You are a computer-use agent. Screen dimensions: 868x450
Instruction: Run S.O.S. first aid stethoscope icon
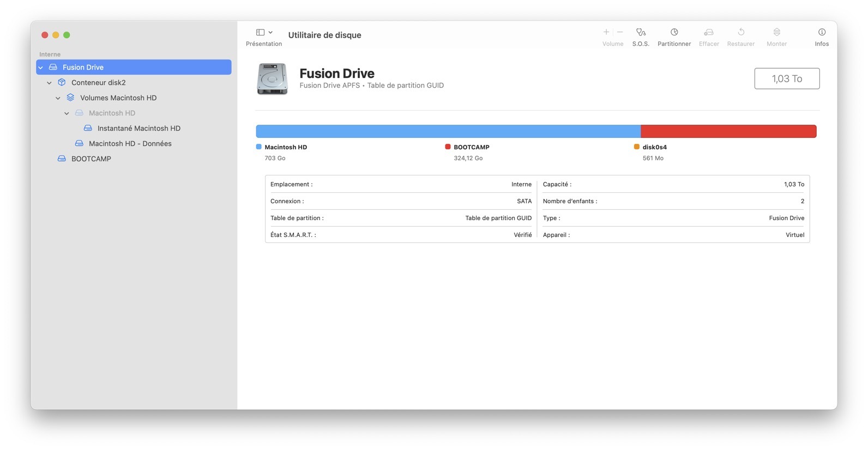641,32
